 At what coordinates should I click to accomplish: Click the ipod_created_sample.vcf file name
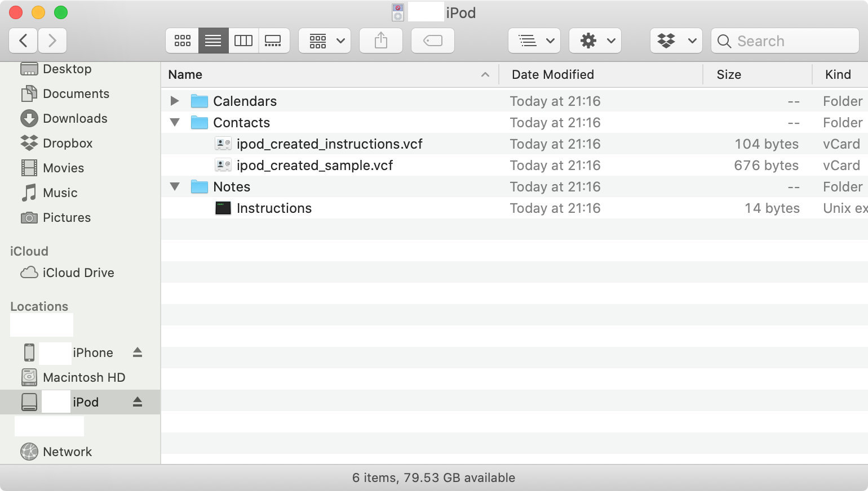coord(315,165)
